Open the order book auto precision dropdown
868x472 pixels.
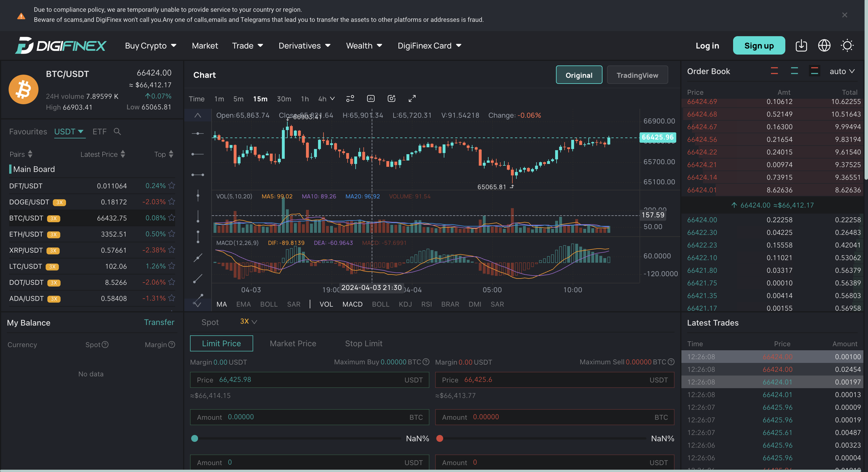click(x=842, y=71)
